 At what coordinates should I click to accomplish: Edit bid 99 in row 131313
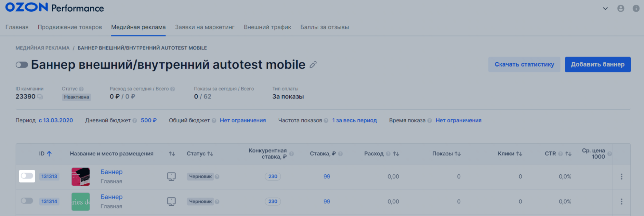click(x=327, y=176)
